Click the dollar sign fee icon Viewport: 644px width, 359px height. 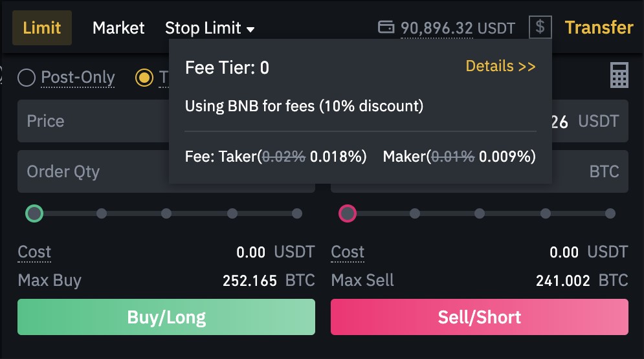pos(540,27)
